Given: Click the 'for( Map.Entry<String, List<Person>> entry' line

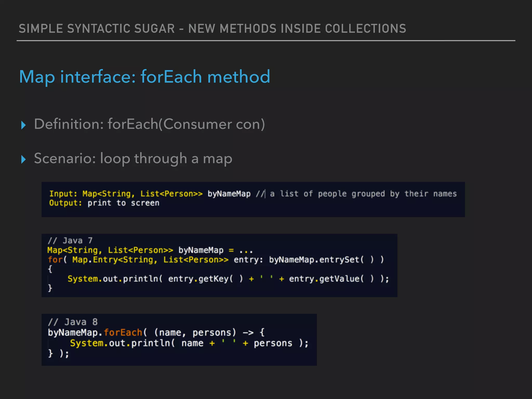Looking at the screenshot, I should click(216, 260).
